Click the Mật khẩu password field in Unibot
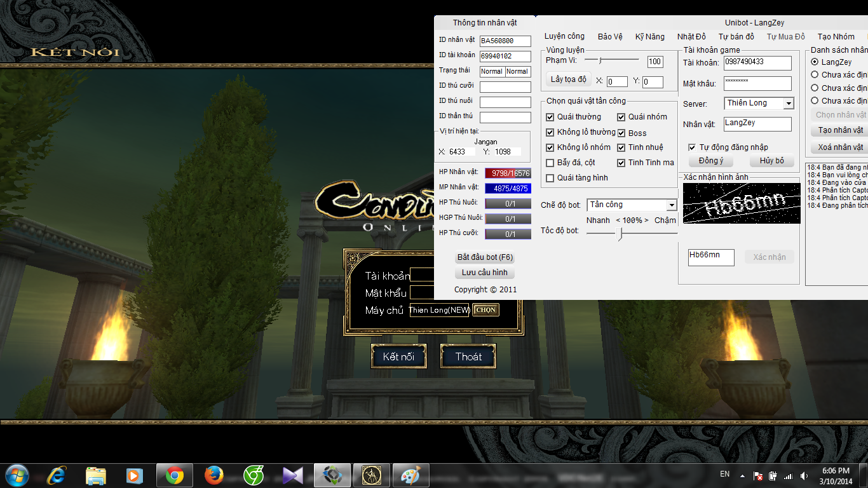 [757, 83]
